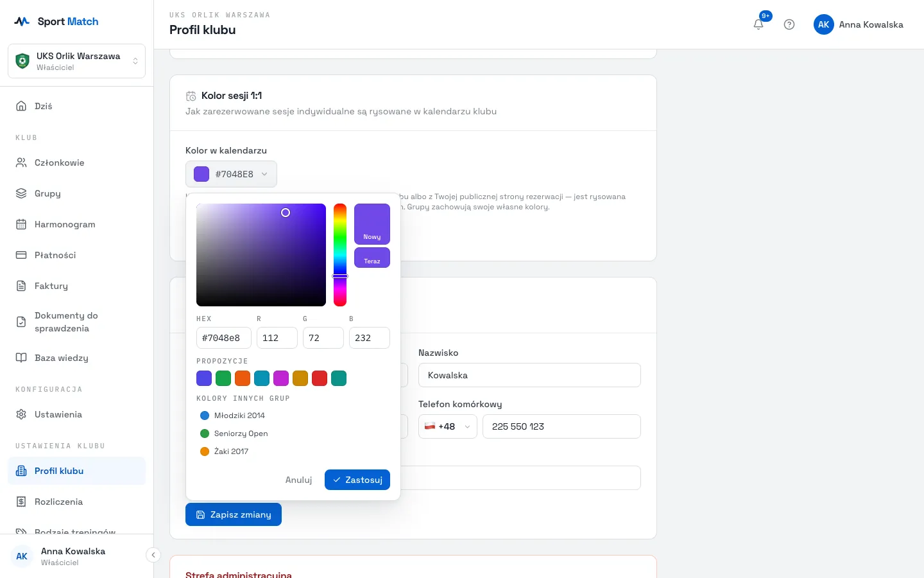
Task: Open the notifications bell
Action: tap(758, 24)
